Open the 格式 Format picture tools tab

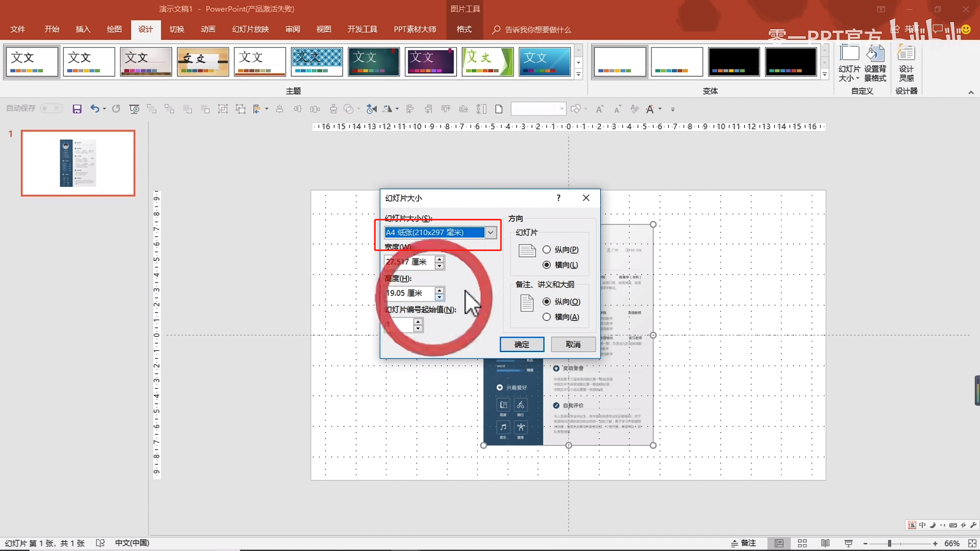click(x=464, y=29)
